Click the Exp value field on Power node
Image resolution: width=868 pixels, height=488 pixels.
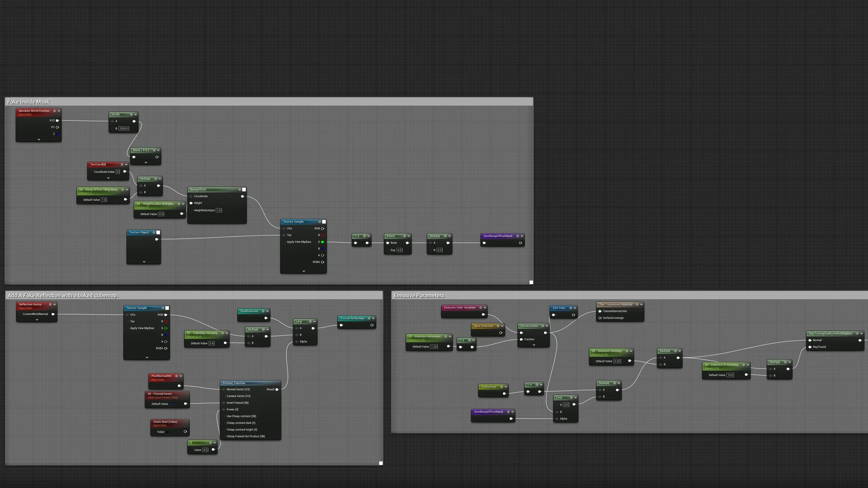[x=399, y=250]
